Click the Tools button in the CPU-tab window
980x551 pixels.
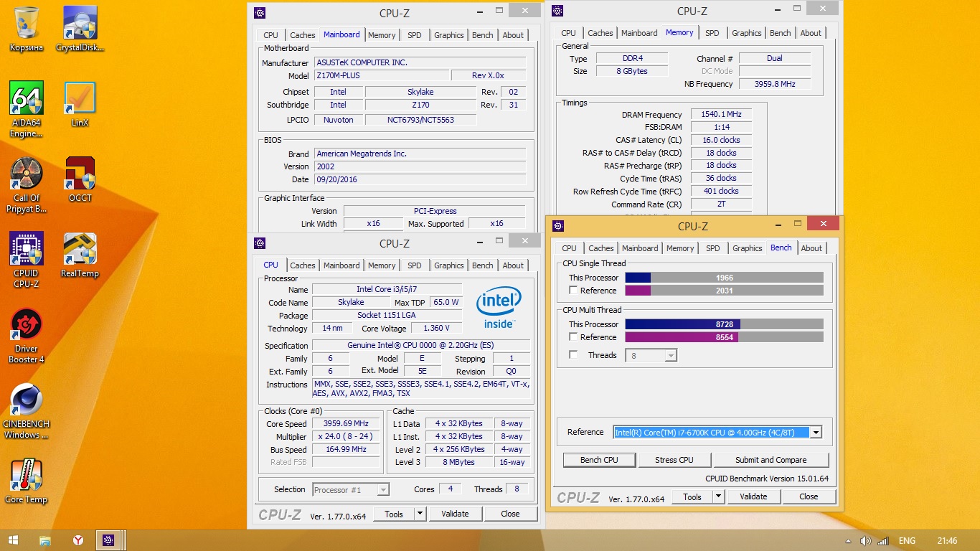[x=394, y=514]
